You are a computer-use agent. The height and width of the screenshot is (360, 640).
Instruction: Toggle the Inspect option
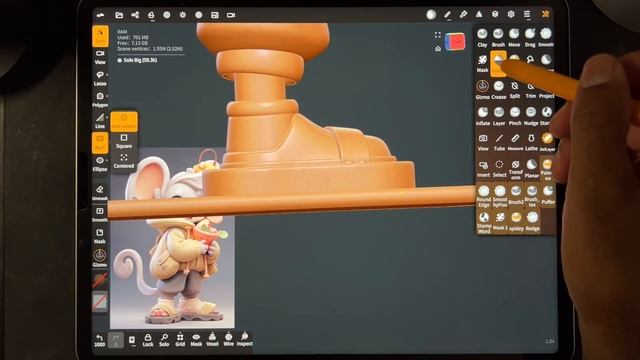(244, 340)
